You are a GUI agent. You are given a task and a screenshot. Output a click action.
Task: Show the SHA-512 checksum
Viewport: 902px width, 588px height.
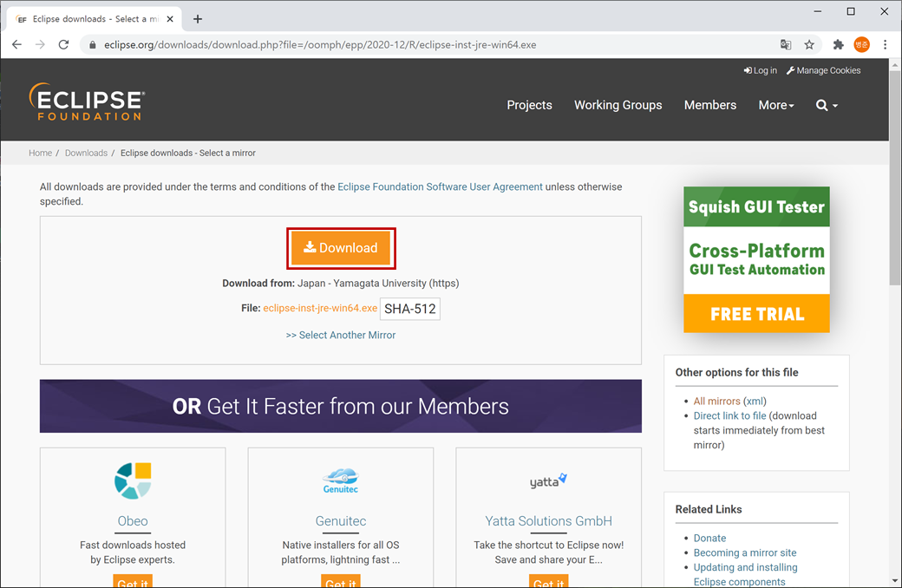[409, 309]
